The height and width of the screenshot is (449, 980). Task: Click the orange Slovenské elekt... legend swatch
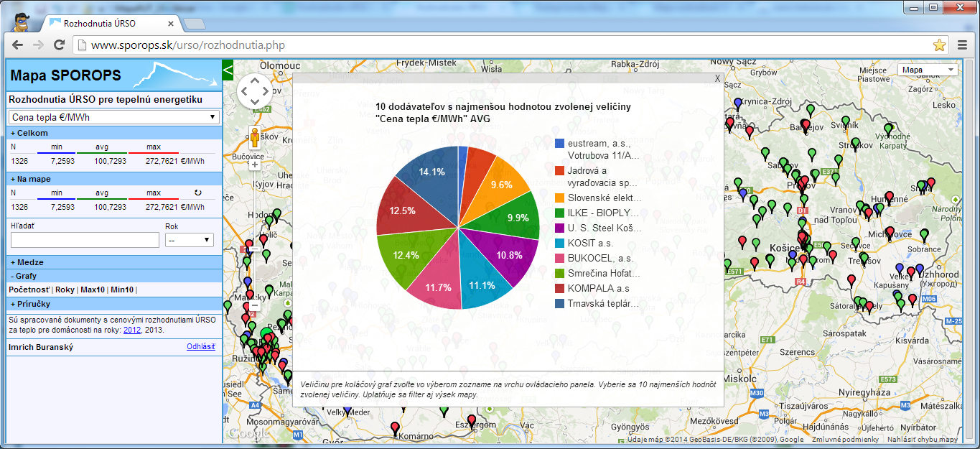(559, 198)
